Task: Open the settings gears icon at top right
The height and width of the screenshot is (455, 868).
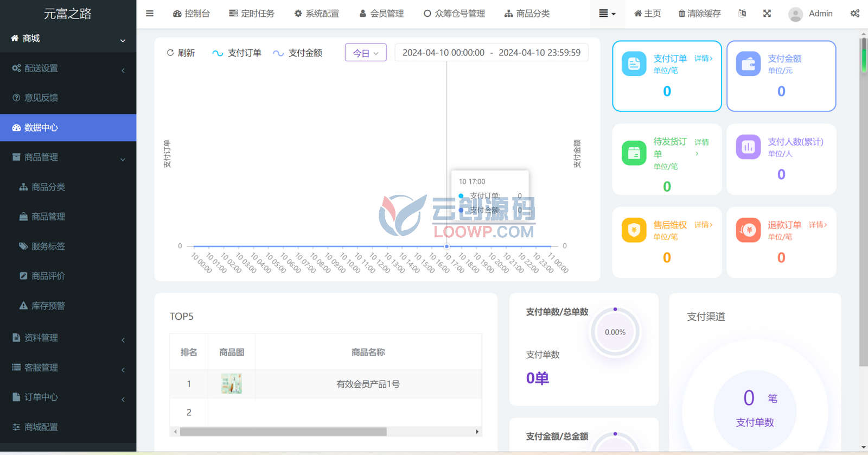Action: coord(855,14)
